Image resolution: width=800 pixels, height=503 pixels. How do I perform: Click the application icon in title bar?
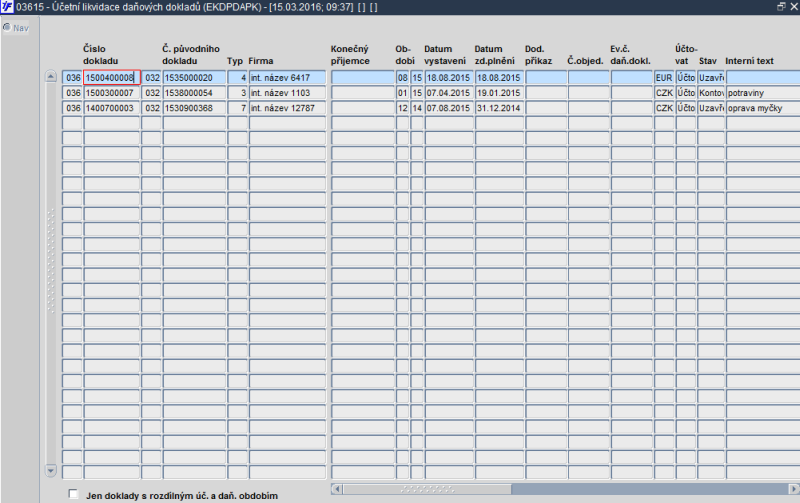point(7,7)
